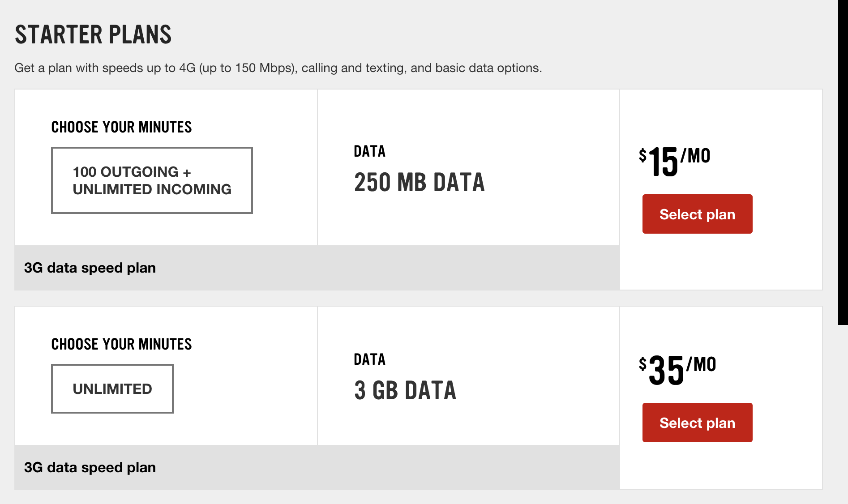848x504 pixels.
Task: Click the 3G data speed footer under the 3 GB plan
Action: [x=90, y=467]
